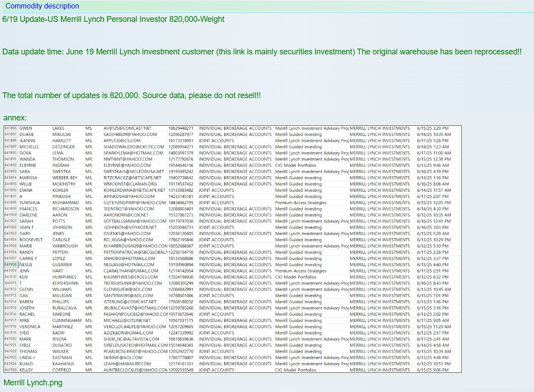
Task: Select row header 841925 at the bottom
Action: [x=11, y=370]
